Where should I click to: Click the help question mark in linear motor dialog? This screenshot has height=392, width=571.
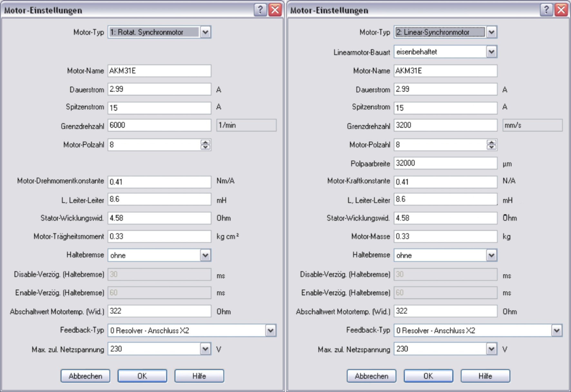[546, 10]
